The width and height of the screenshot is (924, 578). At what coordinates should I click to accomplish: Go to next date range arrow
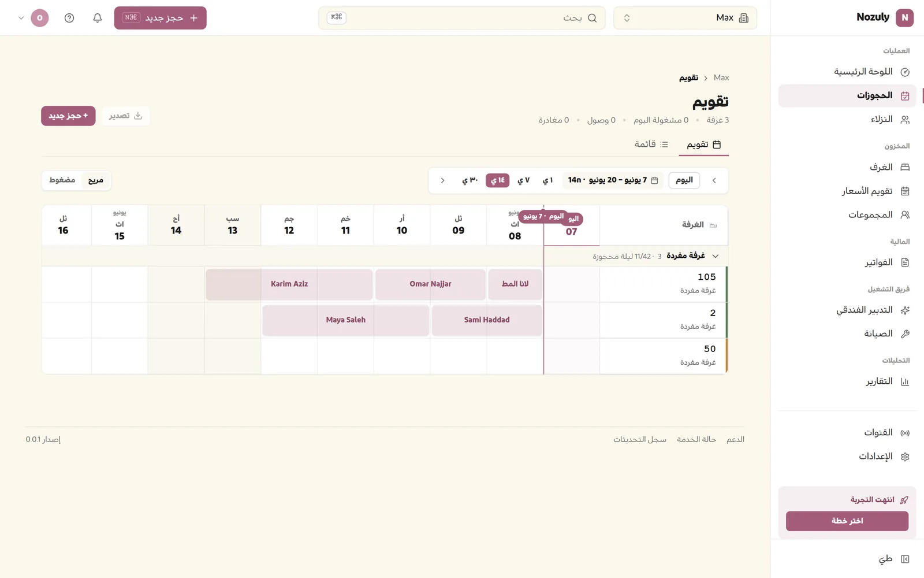coord(443,180)
